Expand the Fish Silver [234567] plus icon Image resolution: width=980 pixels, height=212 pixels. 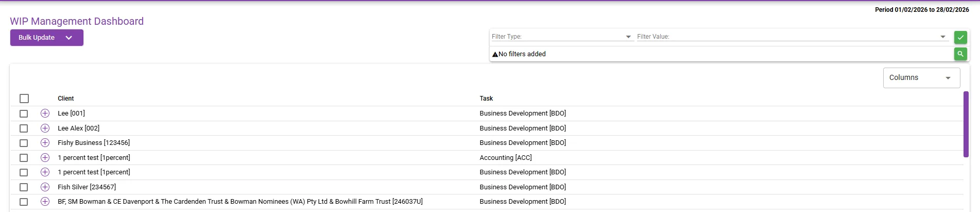[x=45, y=187]
